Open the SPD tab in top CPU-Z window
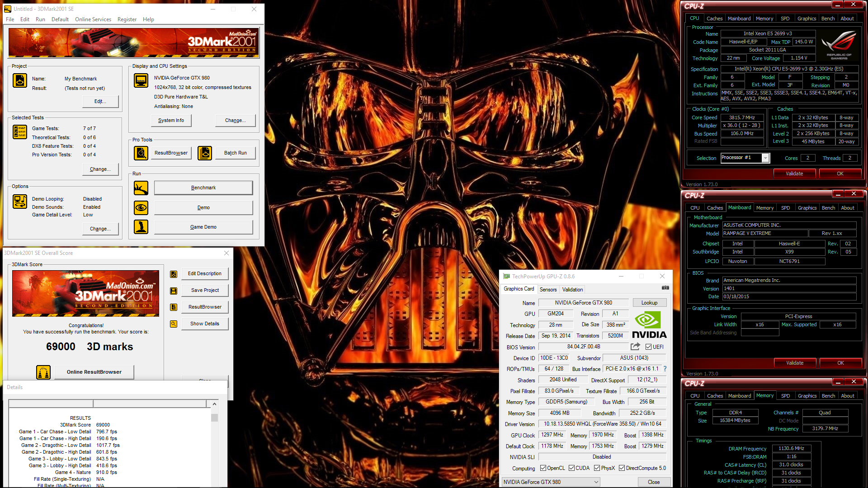 pos(785,19)
